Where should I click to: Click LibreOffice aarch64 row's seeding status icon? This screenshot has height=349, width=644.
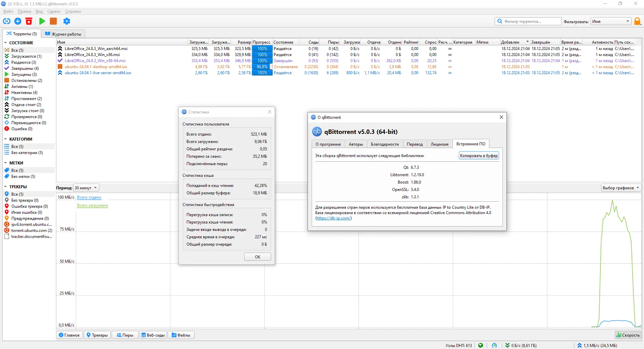[60, 49]
